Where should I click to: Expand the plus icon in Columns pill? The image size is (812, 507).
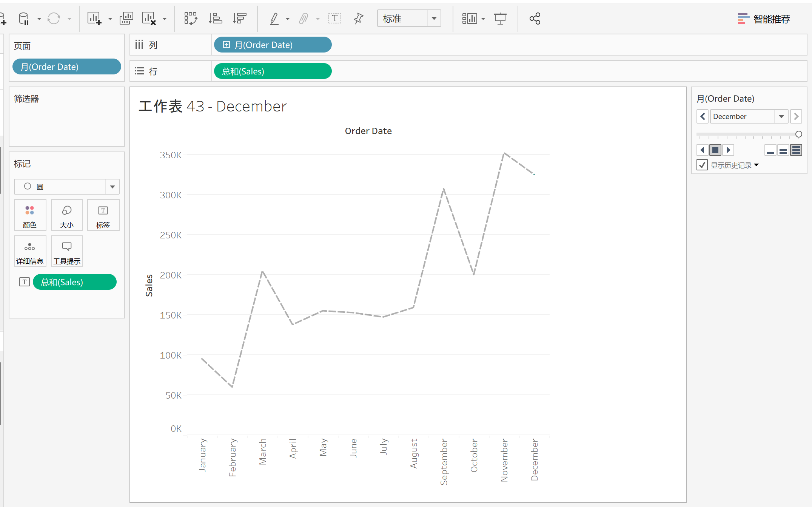tap(226, 45)
